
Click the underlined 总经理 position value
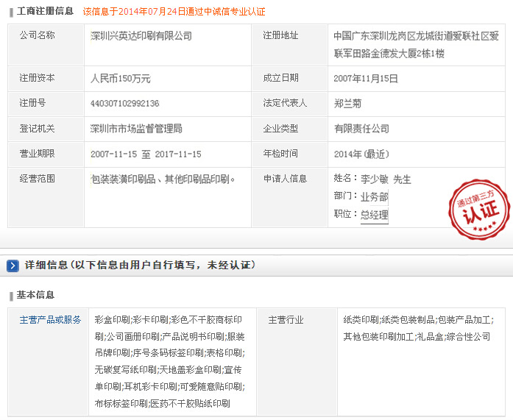tap(373, 215)
